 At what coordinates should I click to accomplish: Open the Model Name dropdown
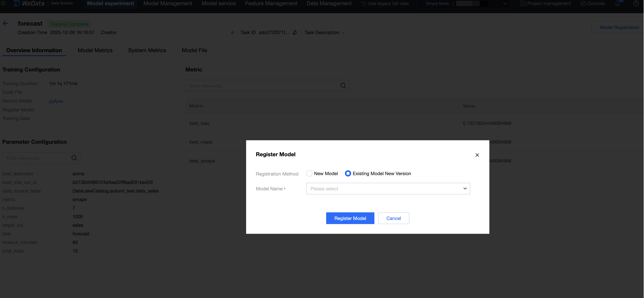pos(388,189)
